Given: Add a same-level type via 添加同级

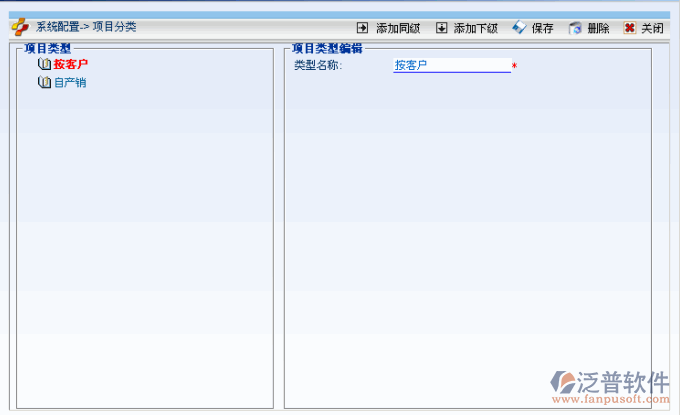Looking at the screenshot, I should (398, 29).
